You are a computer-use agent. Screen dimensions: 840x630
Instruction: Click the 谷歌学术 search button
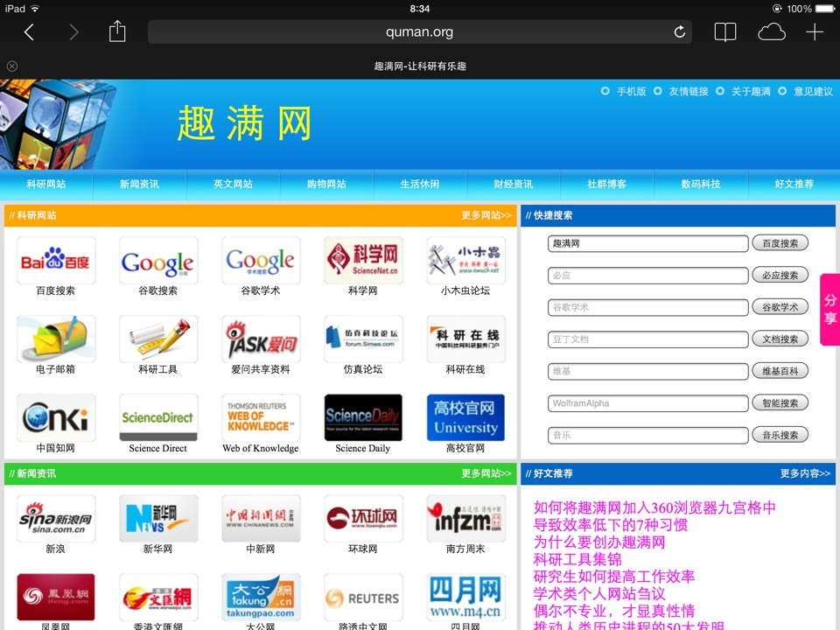(780, 307)
